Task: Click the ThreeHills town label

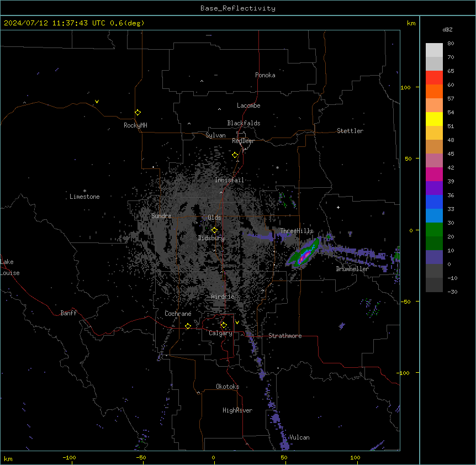Action: (x=297, y=231)
